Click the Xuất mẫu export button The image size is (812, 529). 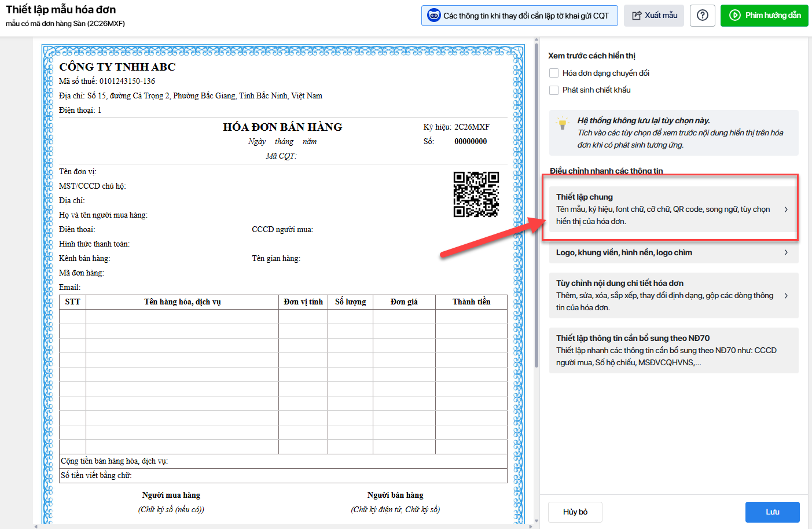coord(653,16)
